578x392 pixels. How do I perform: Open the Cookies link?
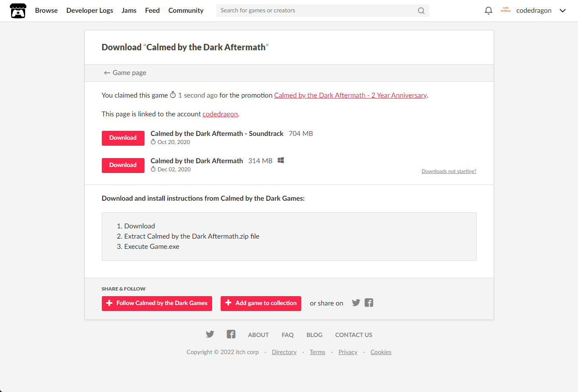381,352
